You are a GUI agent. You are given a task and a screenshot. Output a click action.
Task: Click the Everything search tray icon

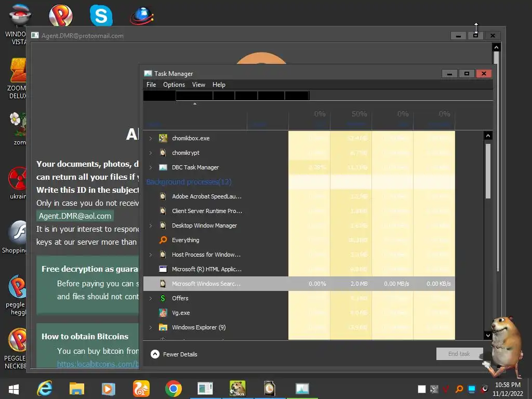pos(459,389)
